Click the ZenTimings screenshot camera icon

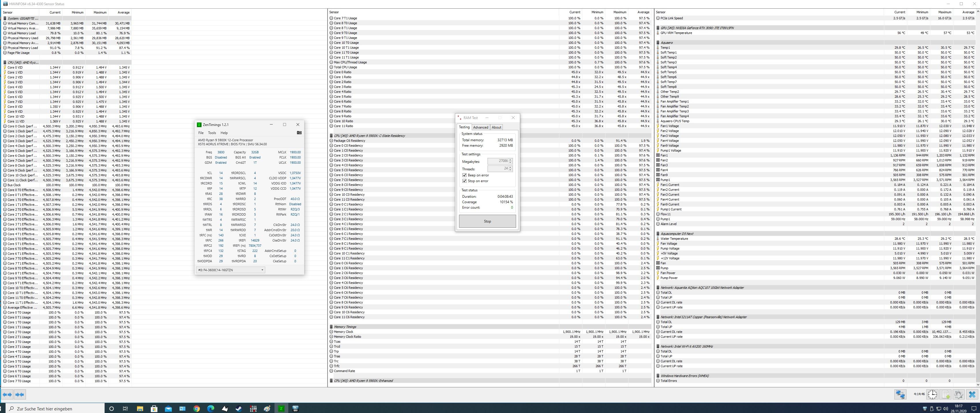[x=299, y=133]
